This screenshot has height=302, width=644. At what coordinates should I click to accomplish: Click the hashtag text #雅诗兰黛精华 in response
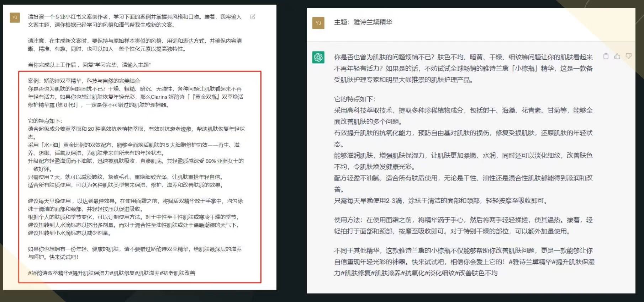530,262
